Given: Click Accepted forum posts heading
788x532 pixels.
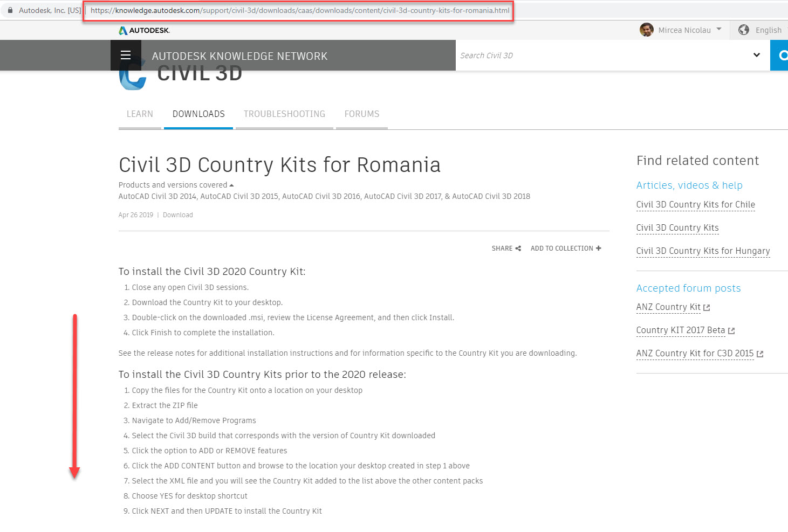Looking at the screenshot, I should click(688, 288).
